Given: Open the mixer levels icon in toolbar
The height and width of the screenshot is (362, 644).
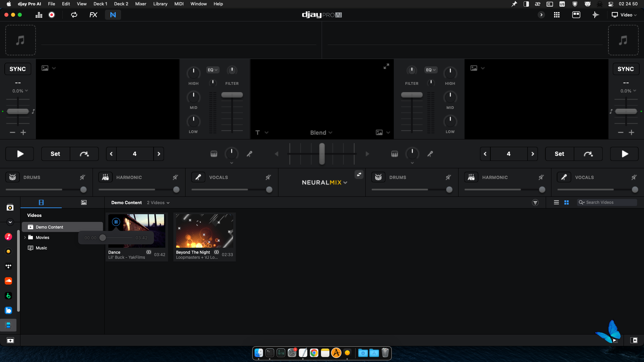Looking at the screenshot, I should click(x=39, y=15).
